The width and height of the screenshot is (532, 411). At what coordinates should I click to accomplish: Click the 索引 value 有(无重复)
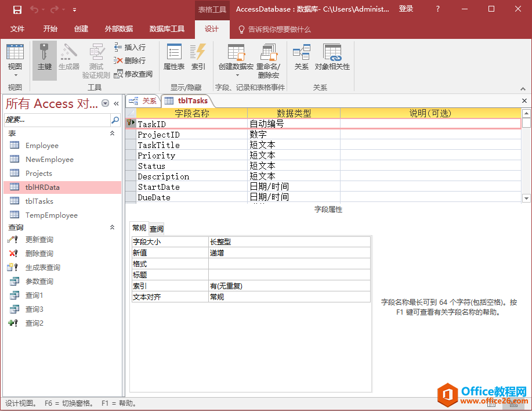pos(289,286)
